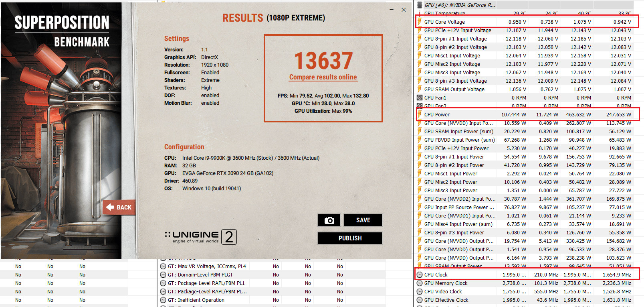Image resolution: width=644 pixels, height=307 pixels.
Task: Select the GT: Max VR Voltage, ICCmax, PL4 row
Action: pyautogui.click(x=272, y=266)
